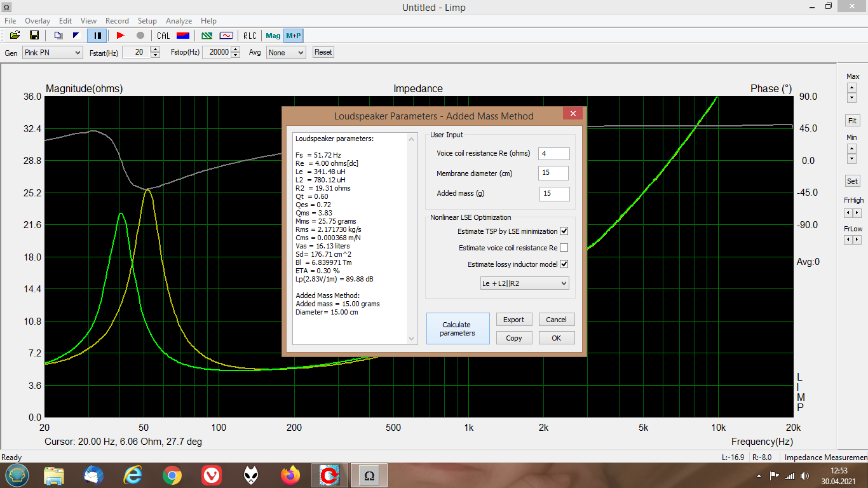Open the Help menu
Image resolution: width=868 pixels, height=488 pixels.
pos(208,21)
